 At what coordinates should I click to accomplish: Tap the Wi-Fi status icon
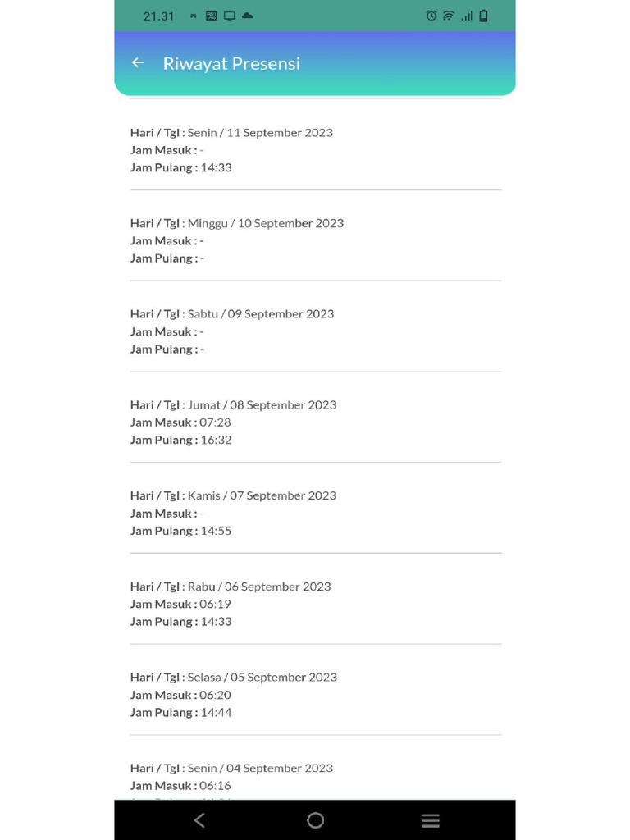(x=449, y=16)
